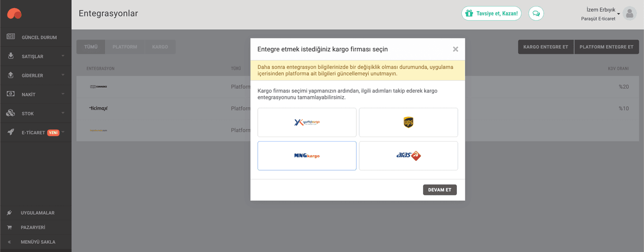
Task: Expand the E-Ticaret menu arrow
Action: (63, 132)
